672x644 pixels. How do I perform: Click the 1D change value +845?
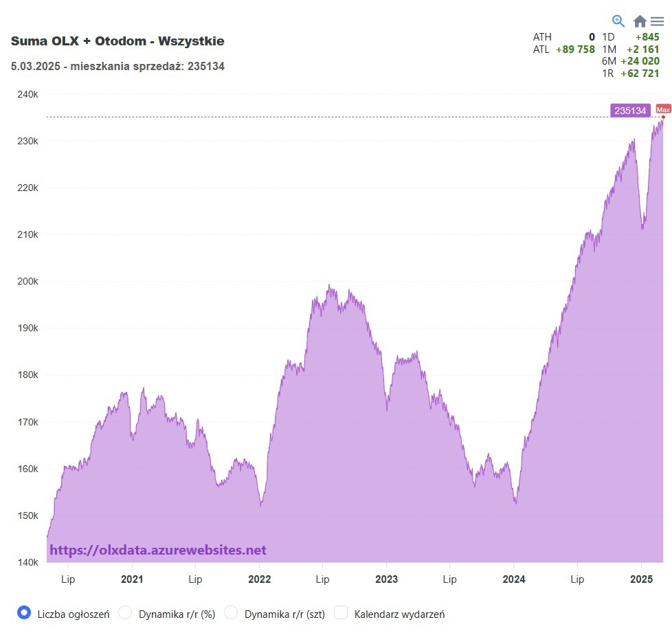pos(647,37)
